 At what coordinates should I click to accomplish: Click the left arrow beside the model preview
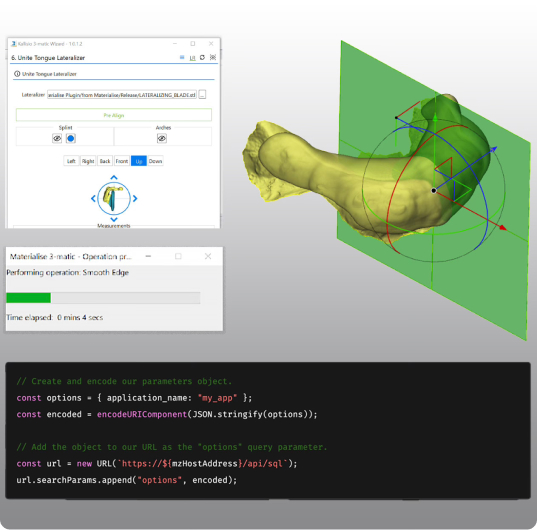tap(93, 198)
